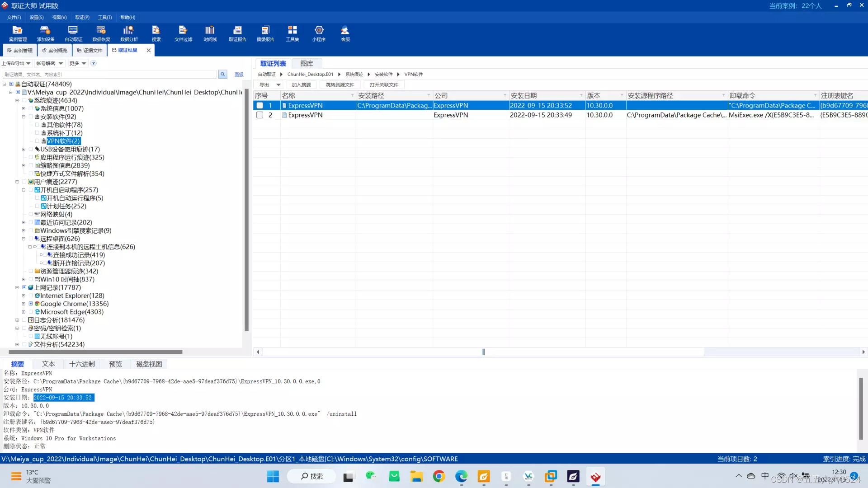Click the 加入摘要 button
The height and width of the screenshot is (488, 868).
pos(301,84)
